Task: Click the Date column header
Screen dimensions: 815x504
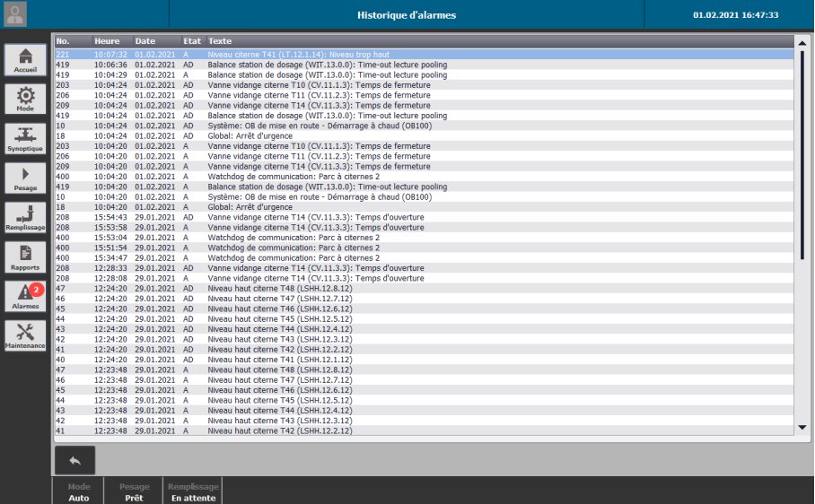Action: click(155, 41)
